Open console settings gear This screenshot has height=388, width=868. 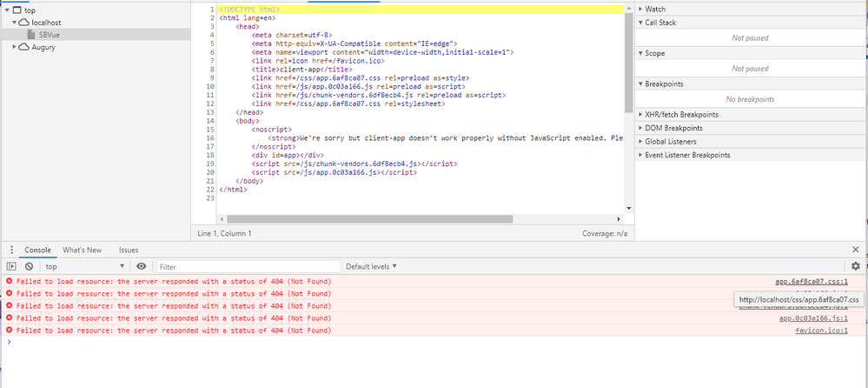856,266
